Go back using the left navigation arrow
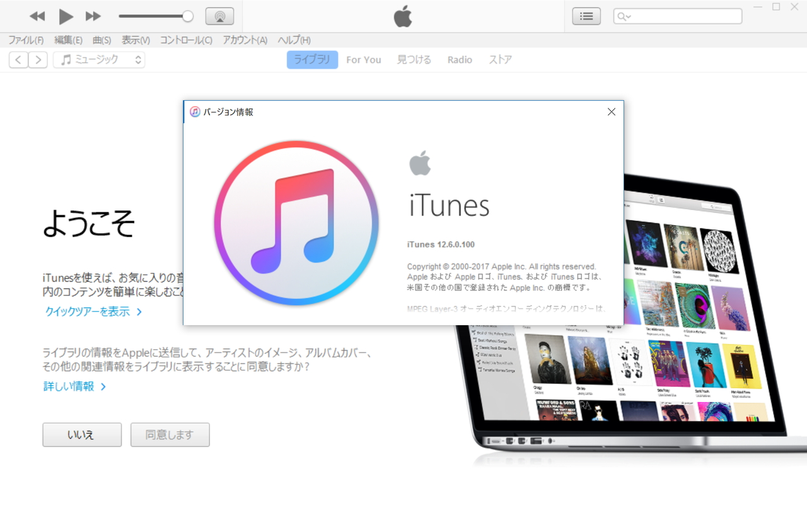 click(x=18, y=59)
